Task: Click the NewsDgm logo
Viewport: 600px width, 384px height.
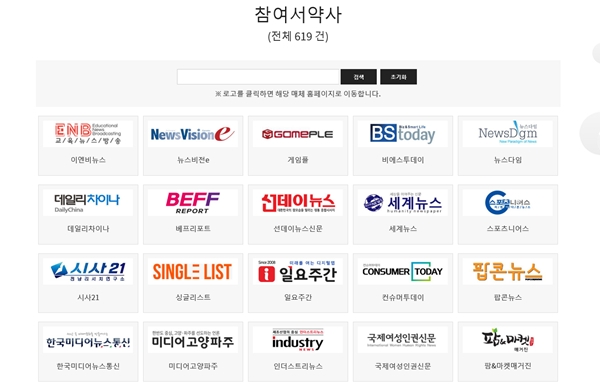Action: click(507, 133)
